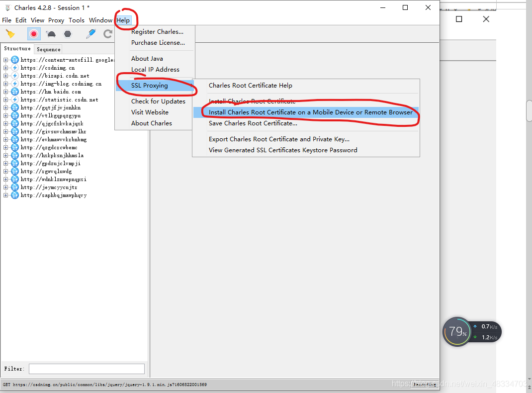Viewport: 532px width, 393px height.
Task: Click the 79% memory usage widget
Action: pos(457,332)
